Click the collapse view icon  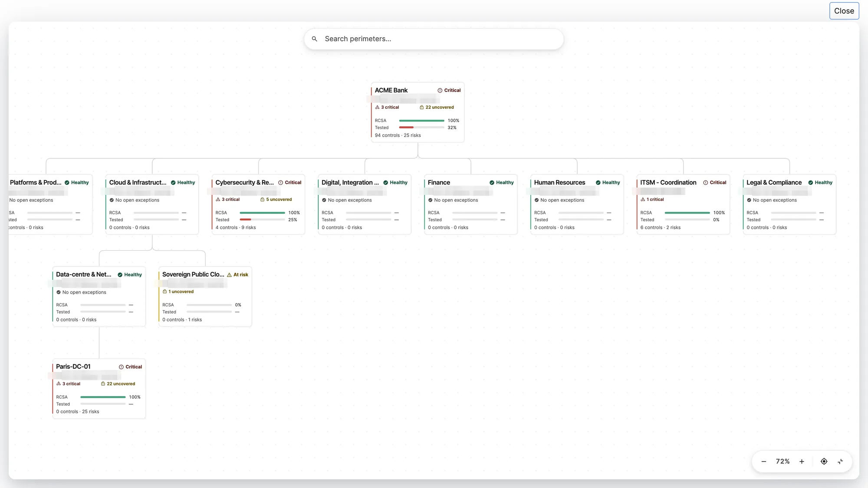tap(840, 462)
